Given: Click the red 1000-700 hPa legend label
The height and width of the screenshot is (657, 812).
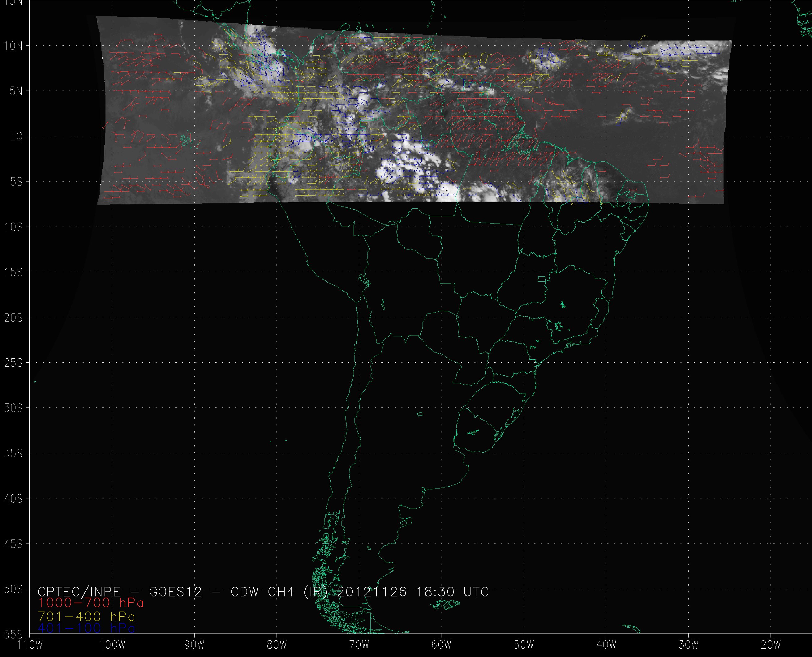Looking at the screenshot, I should 91,603.
